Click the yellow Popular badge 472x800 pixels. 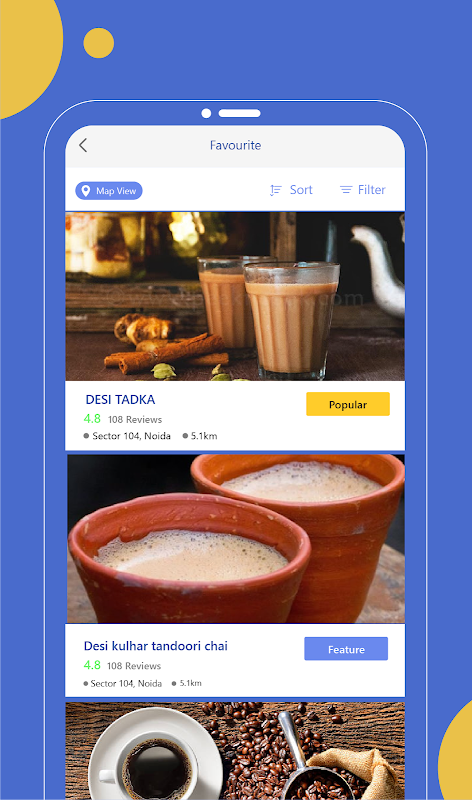pos(348,404)
